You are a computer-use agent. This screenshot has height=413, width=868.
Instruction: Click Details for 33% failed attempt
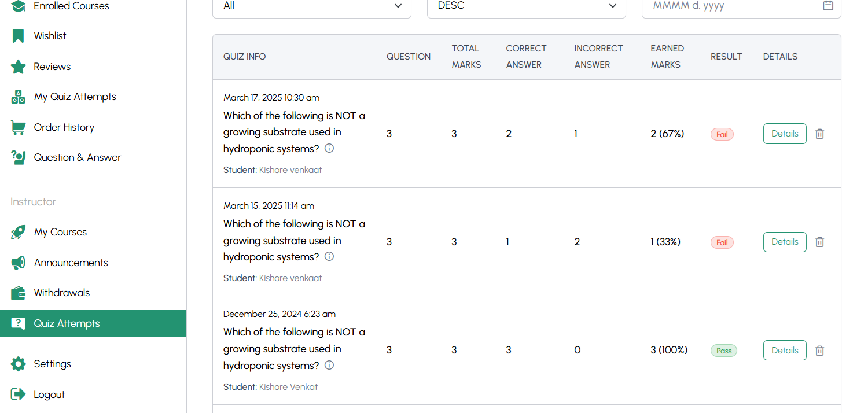(x=784, y=242)
